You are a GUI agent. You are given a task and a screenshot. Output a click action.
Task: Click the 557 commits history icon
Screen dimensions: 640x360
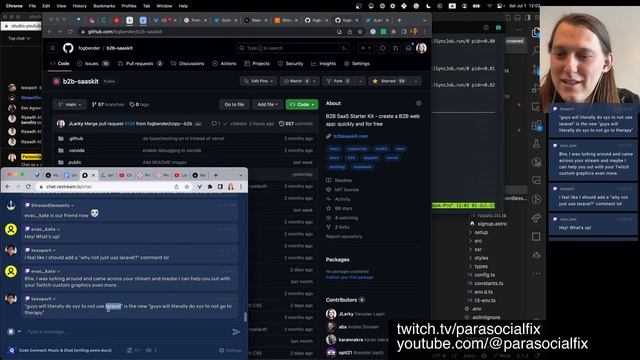(x=281, y=124)
